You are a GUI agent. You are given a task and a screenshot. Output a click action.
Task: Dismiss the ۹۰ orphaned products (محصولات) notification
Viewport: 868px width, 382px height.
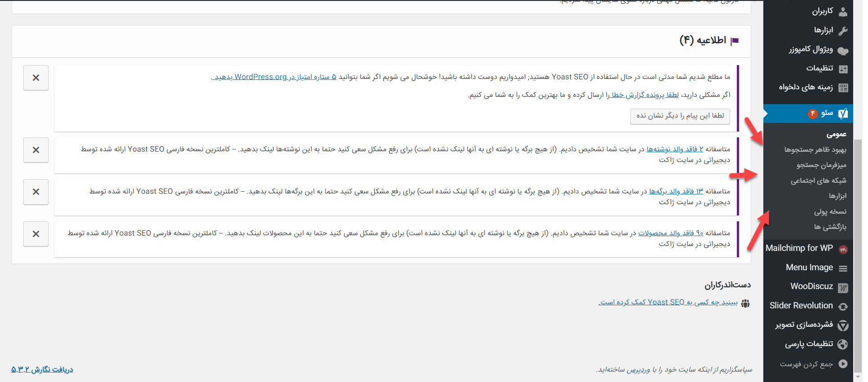pyautogui.click(x=36, y=234)
